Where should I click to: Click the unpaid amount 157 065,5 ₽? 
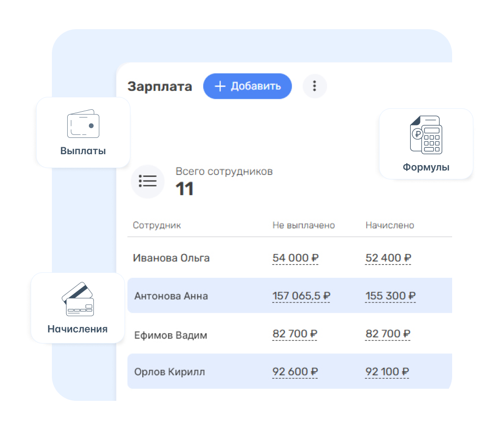coord(301,296)
